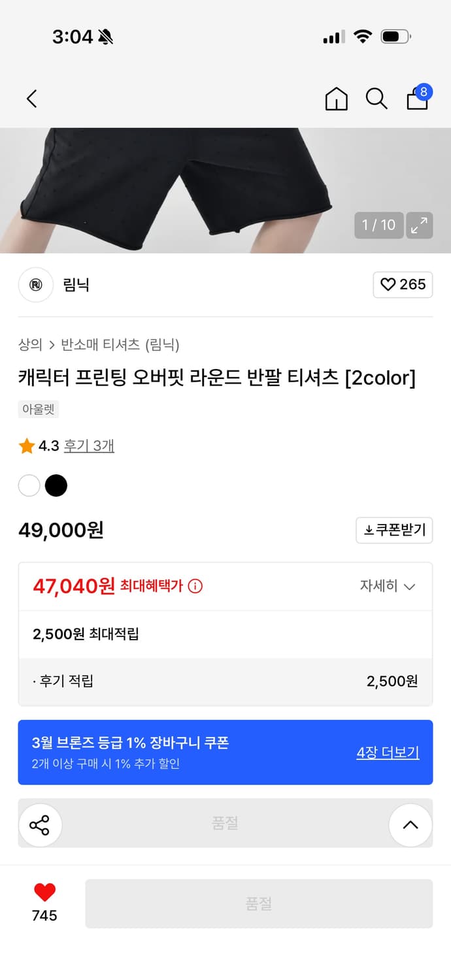Open the 상의 breadcrumb category
The width and height of the screenshot is (451, 980).
click(x=29, y=345)
